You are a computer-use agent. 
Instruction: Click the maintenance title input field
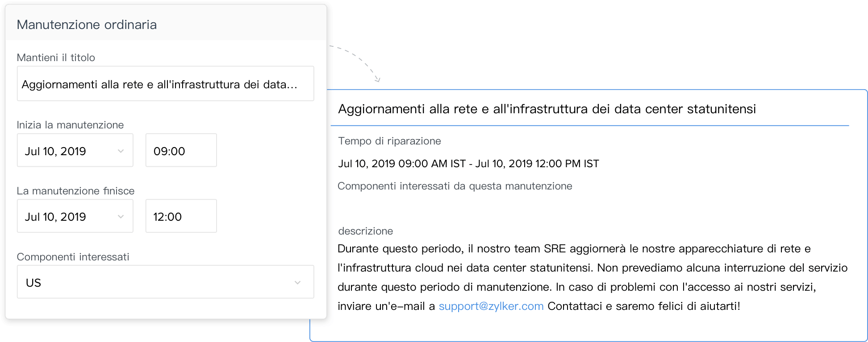pos(165,84)
